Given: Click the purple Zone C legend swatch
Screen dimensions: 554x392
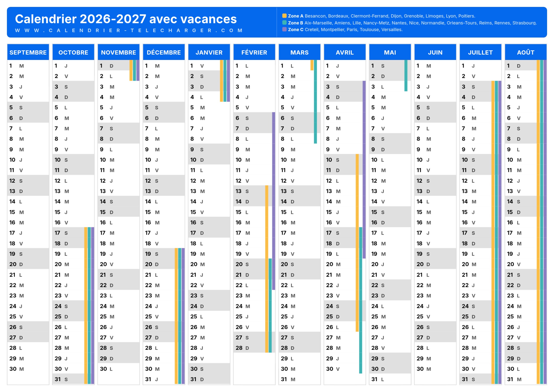Looking at the screenshot, I should point(284,30).
